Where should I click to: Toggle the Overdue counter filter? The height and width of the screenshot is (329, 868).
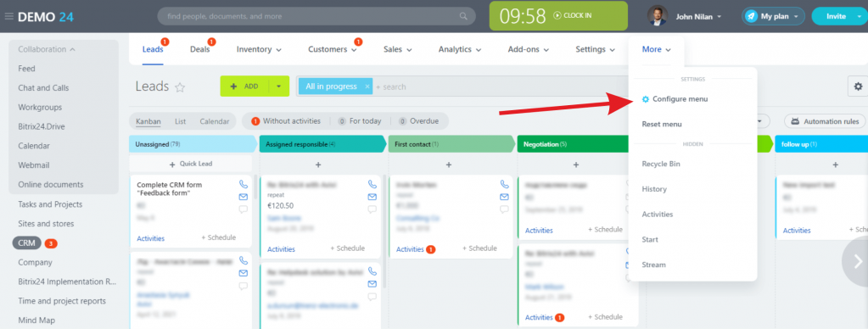point(418,121)
